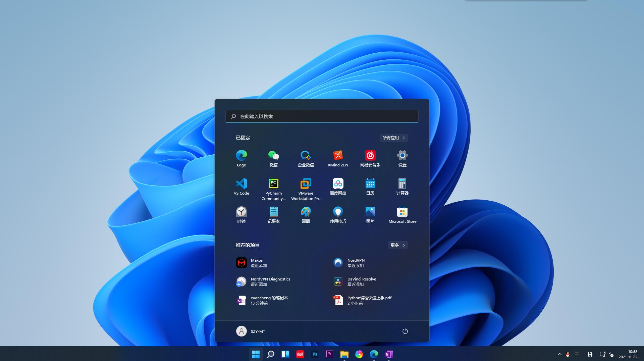The image size is (644, 361).
Task: Open Microsoft Store
Action: [402, 214]
